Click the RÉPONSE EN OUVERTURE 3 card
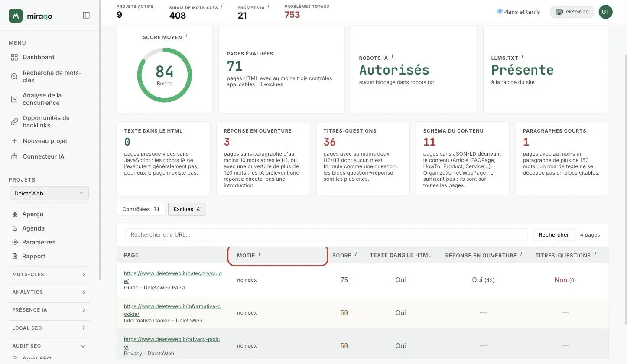627x364 pixels. (263, 158)
